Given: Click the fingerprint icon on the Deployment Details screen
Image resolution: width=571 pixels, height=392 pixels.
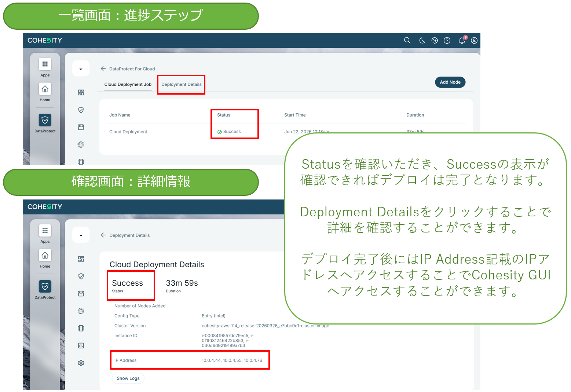Looking at the screenshot, I should point(81,311).
